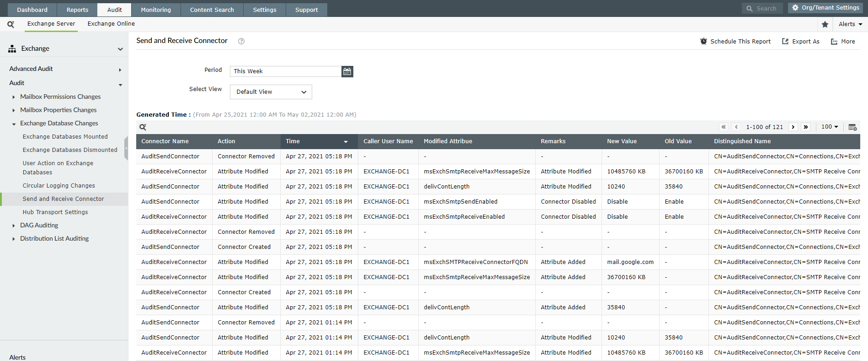The height and width of the screenshot is (361, 868).
Task: Sort by the Time column
Action: [x=319, y=141]
